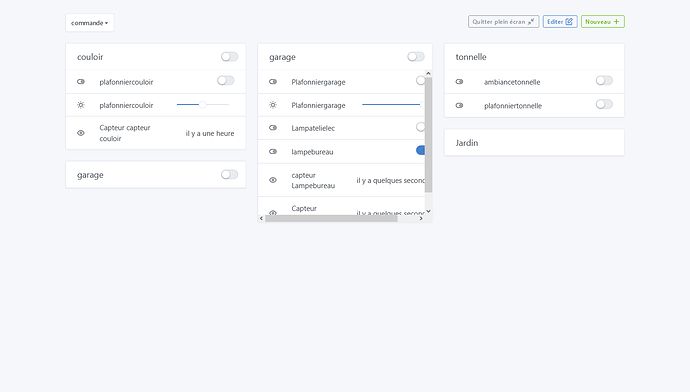
Task: Toggle the garage header switch above Plafonniergarage
Action: [x=415, y=57]
